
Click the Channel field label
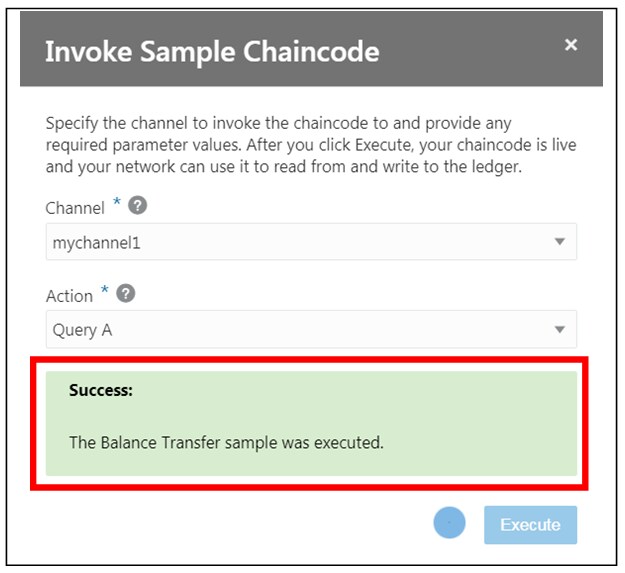click(75, 208)
